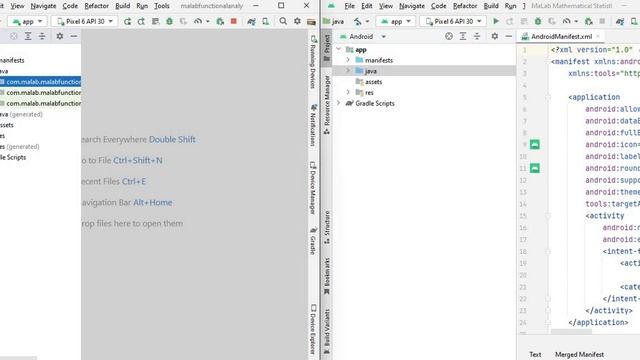Expand the java folder arrow
Viewport: 640px width, 360px height.
click(x=348, y=71)
